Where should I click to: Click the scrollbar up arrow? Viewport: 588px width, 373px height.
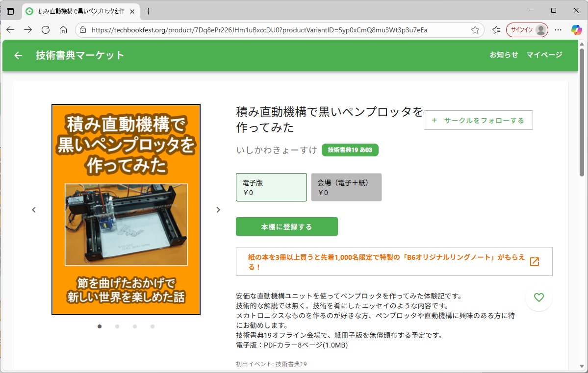[582, 44]
